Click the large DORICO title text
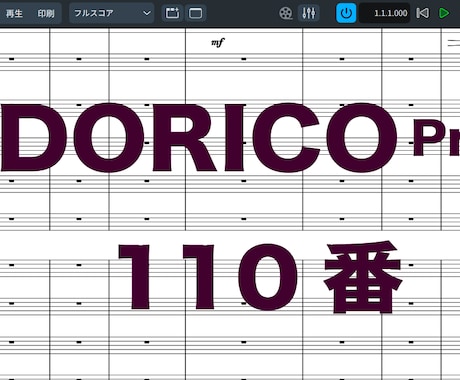The width and height of the screenshot is (460, 380). 199,138
